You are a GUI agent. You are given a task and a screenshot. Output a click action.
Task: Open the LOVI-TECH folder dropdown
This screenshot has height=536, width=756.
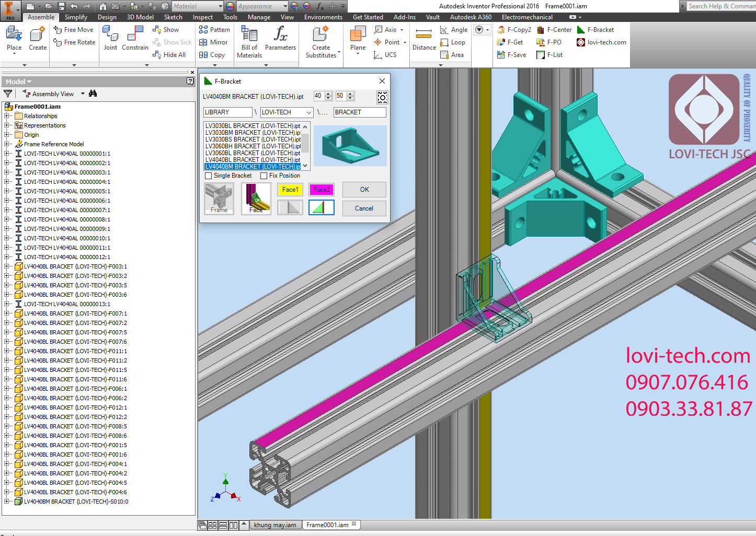[x=308, y=112]
